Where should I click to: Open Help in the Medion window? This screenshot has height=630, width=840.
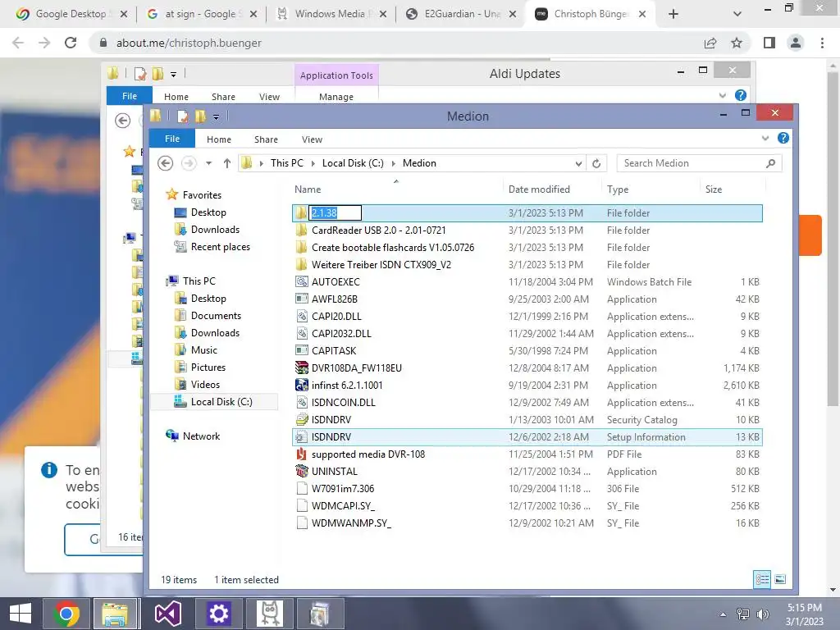click(783, 138)
